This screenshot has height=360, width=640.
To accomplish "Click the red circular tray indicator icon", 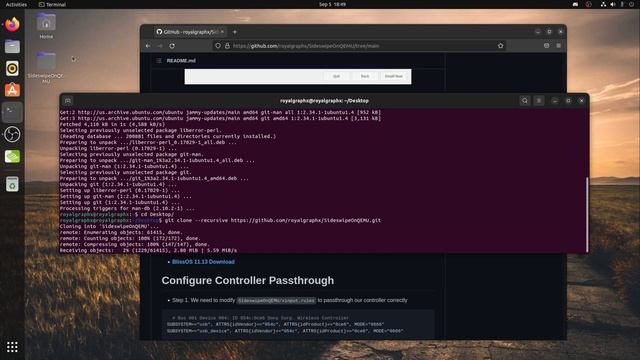I will tap(589, 4).
